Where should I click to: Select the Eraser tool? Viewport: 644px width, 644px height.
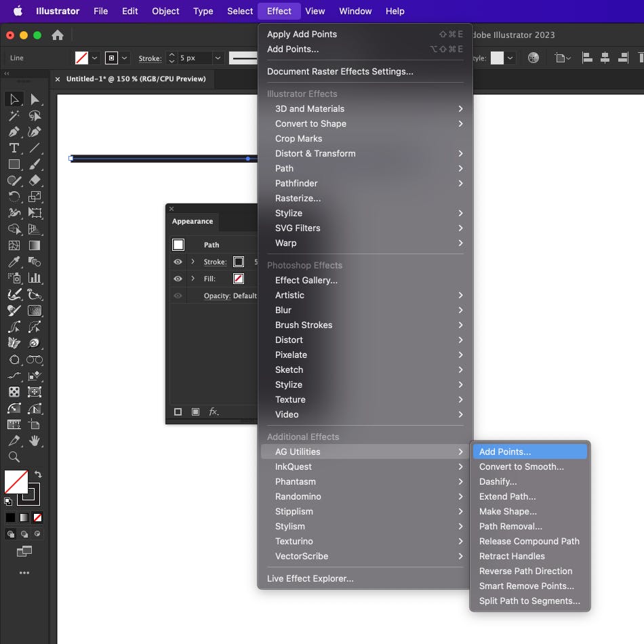click(36, 180)
